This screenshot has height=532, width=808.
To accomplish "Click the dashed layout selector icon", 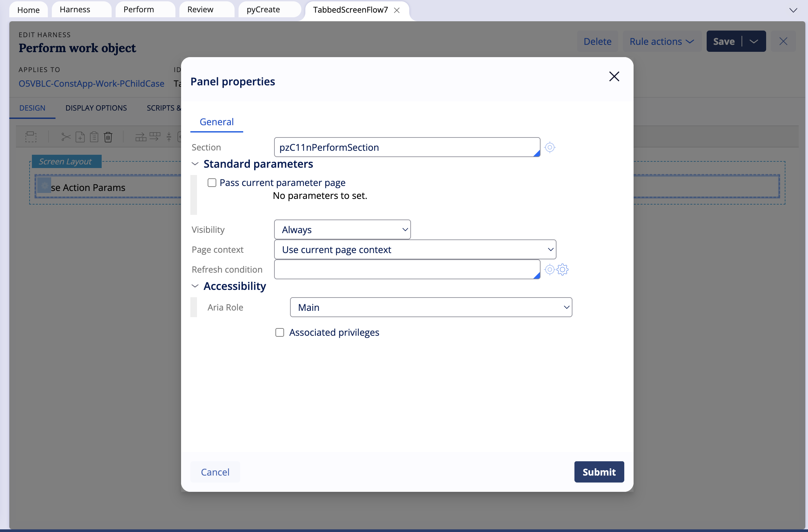I will click(31, 137).
